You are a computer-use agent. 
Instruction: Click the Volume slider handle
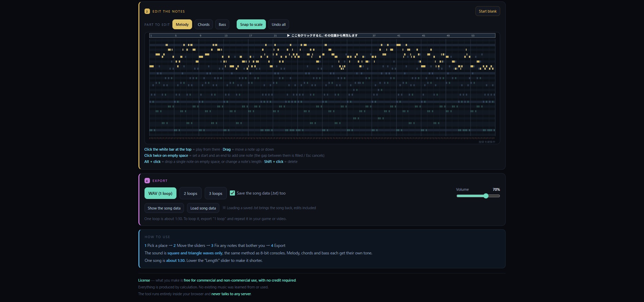coord(486,196)
